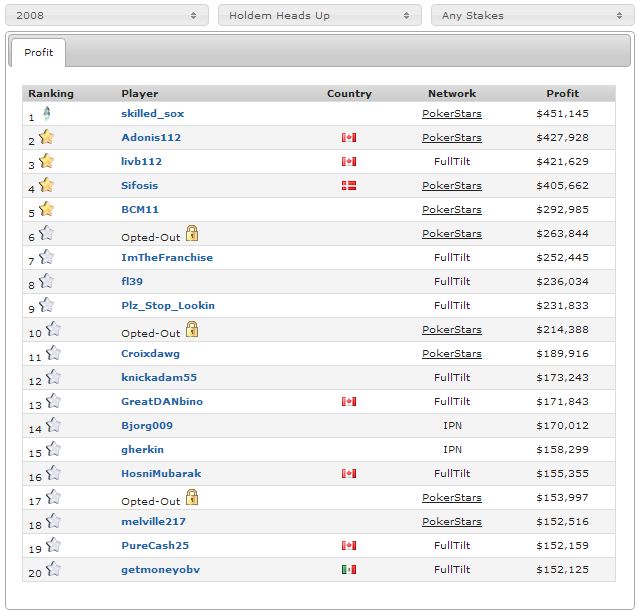Open livb112 player profile

point(142,161)
